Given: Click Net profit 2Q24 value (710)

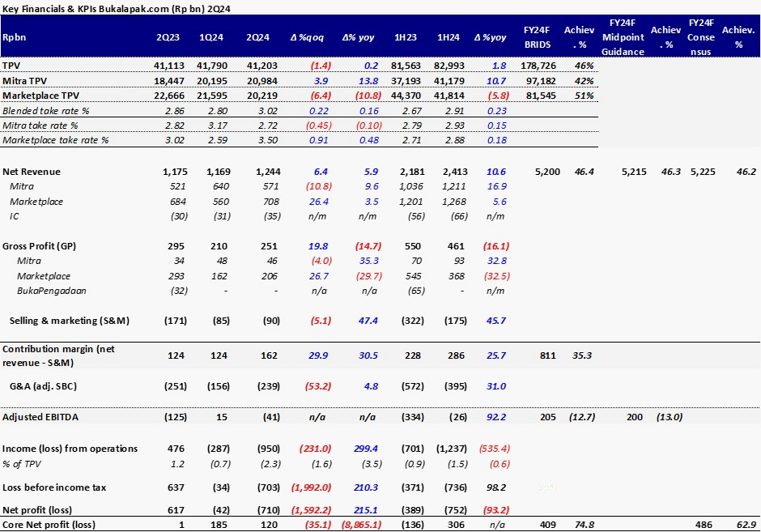Looking at the screenshot, I should [269, 510].
